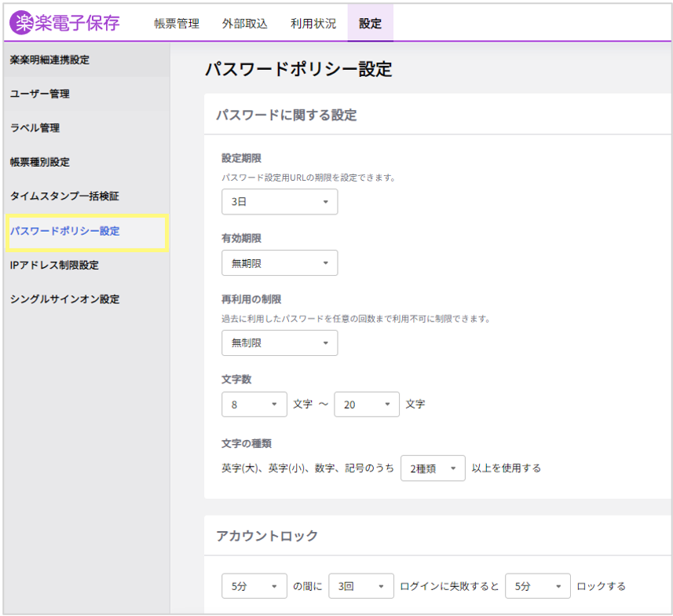Open maximum 文字数 dropdown showing 20
Viewport: 673px width, 616px height.
tap(367, 404)
